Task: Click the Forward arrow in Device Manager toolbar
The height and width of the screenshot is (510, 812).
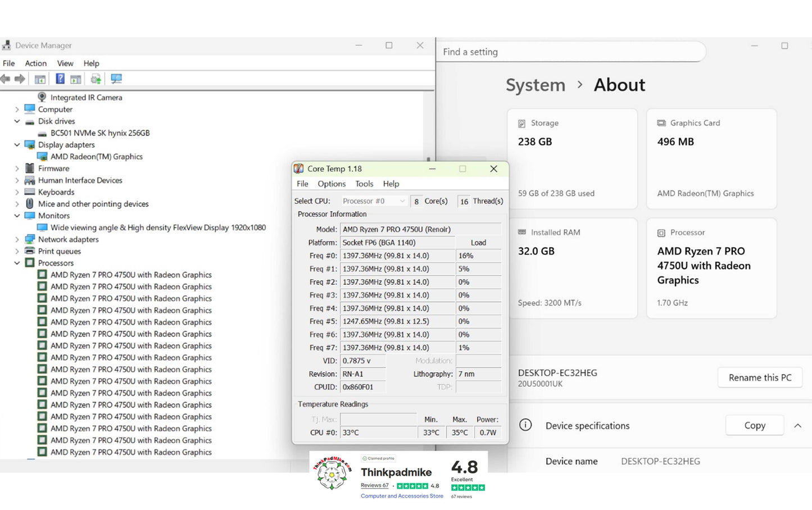Action: [x=20, y=79]
